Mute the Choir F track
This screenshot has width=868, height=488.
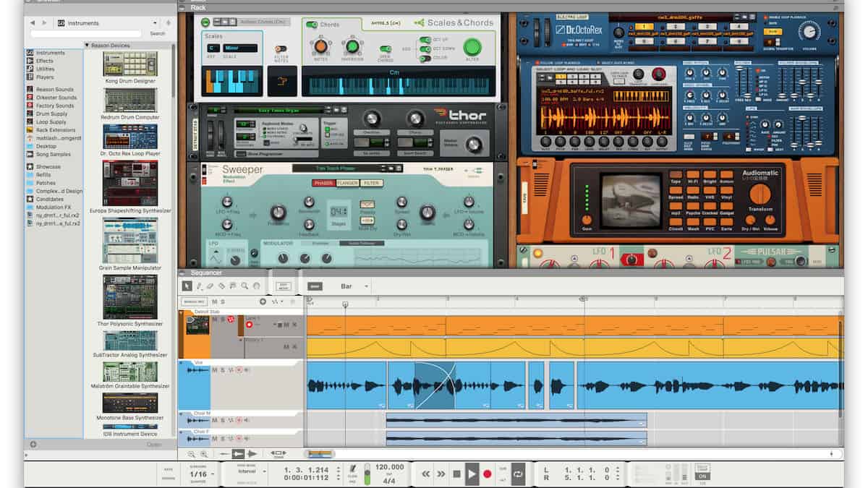pos(215,439)
